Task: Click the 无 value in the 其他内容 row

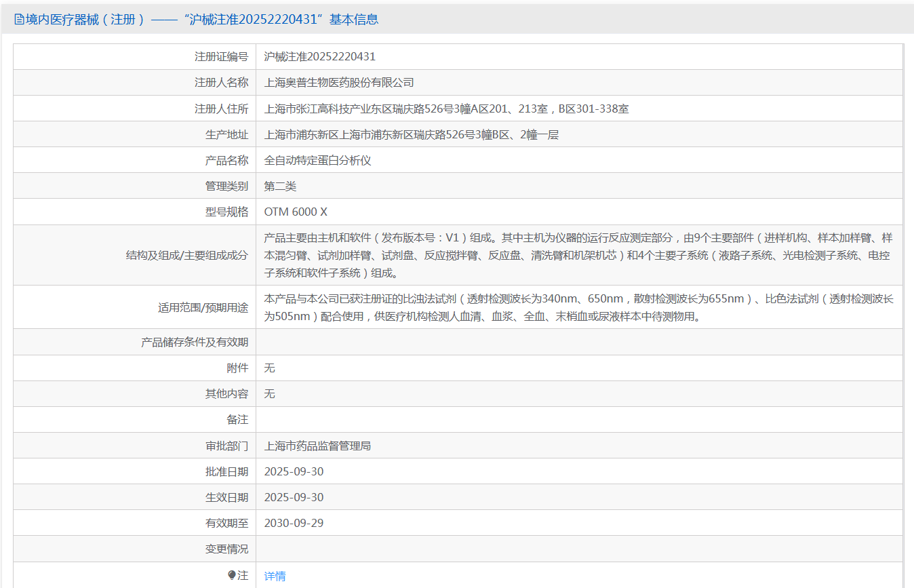Action: tap(269, 394)
